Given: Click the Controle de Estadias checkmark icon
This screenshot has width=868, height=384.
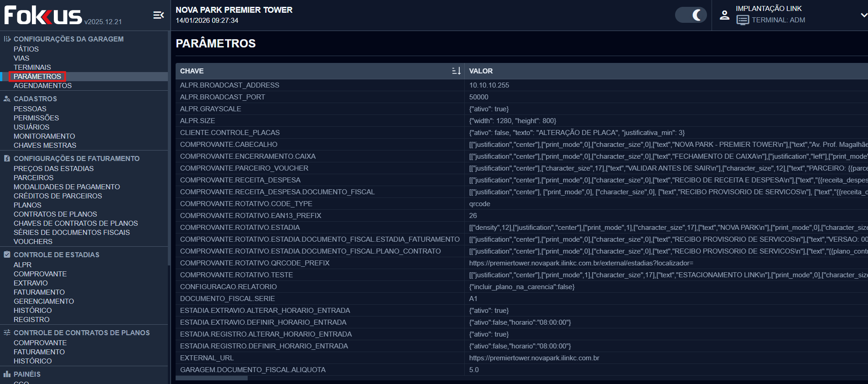Looking at the screenshot, I should [x=7, y=254].
